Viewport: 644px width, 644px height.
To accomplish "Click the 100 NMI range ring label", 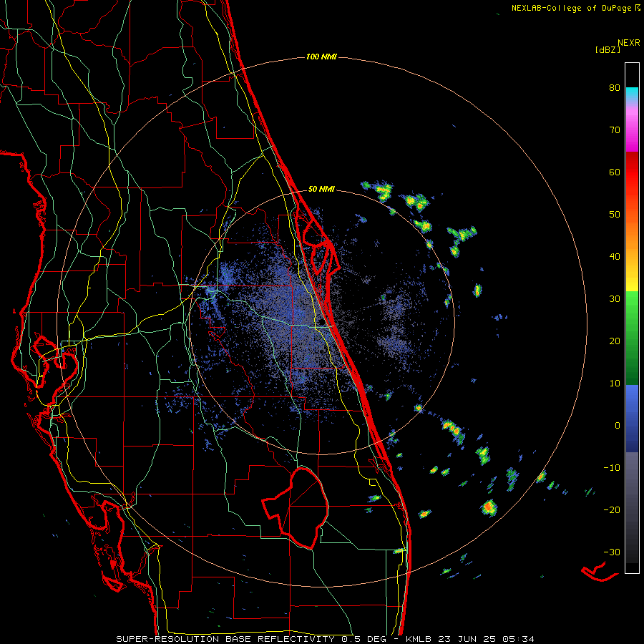I will (321, 57).
